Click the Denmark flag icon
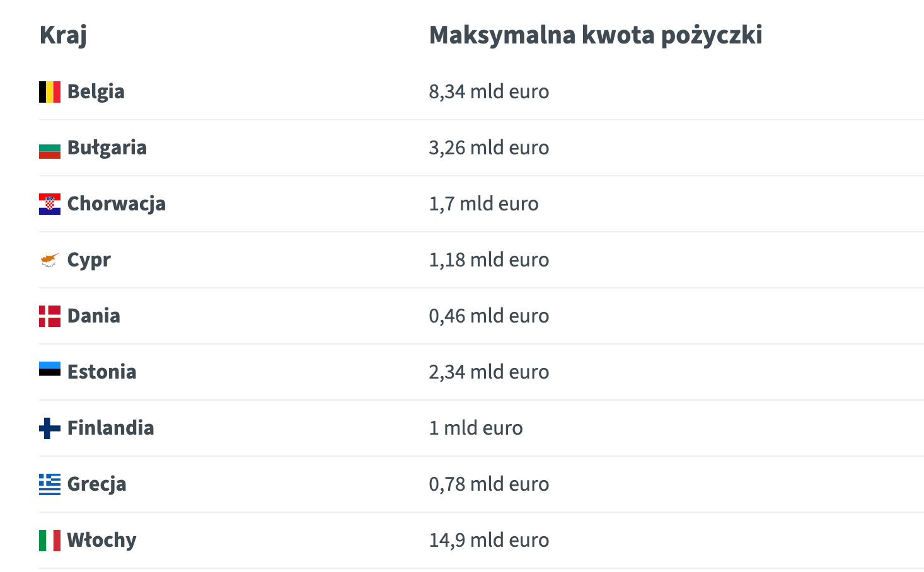This screenshot has width=924, height=572. pos(50,316)
